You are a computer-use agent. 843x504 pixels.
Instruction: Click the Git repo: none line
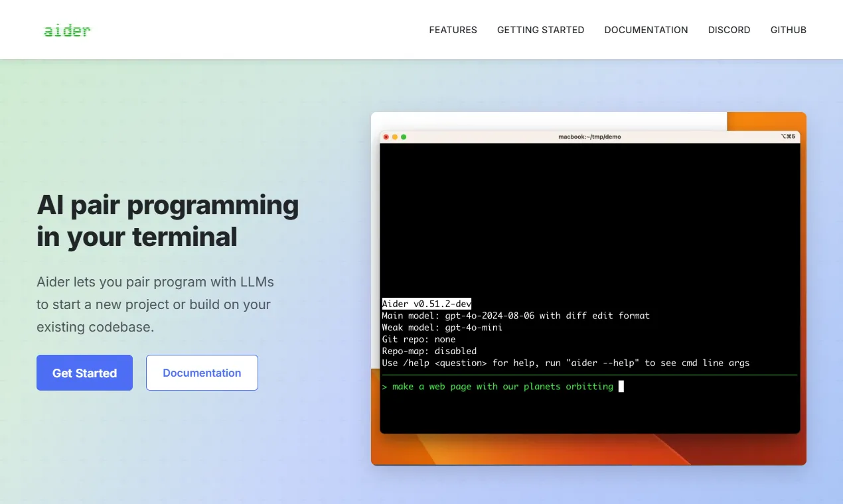419,340
